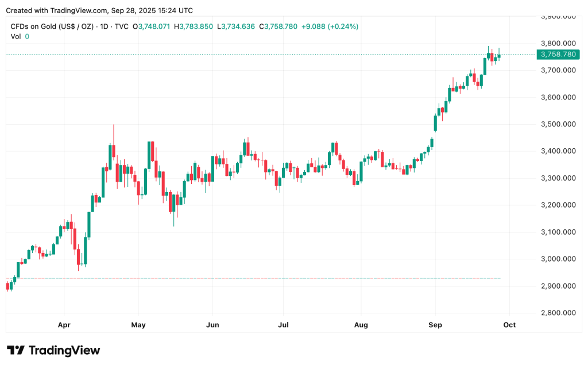This screenshot has height=368, width=588.
Task: Click the current price label 3,758.780
Action: [557, 55]
